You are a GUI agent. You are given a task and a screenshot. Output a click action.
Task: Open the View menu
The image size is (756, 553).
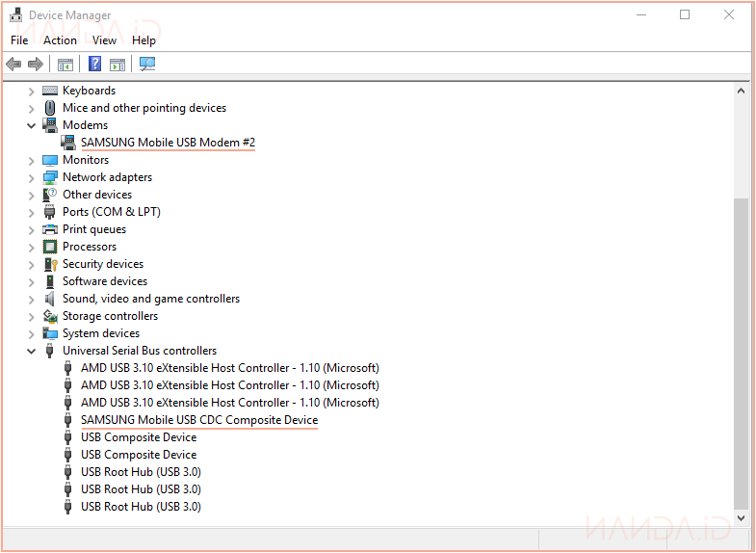point(104,40)
